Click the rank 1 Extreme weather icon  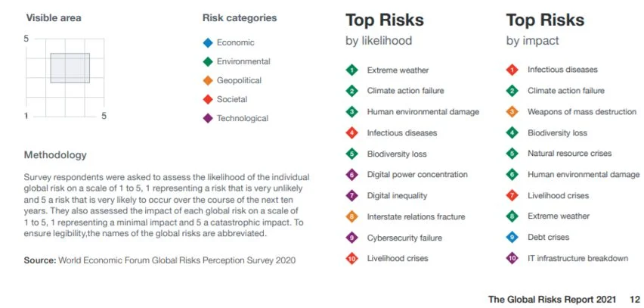coord(351,70)
